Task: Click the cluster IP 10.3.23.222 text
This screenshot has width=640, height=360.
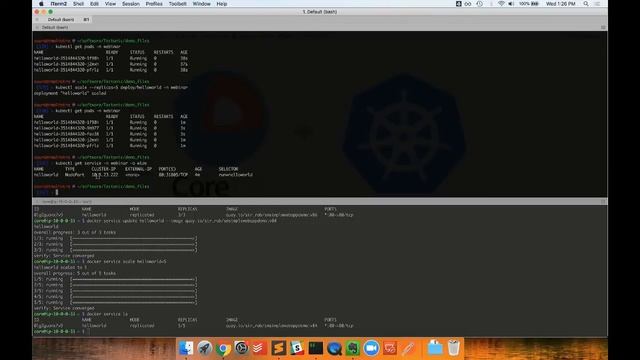Action: point(104,175)
